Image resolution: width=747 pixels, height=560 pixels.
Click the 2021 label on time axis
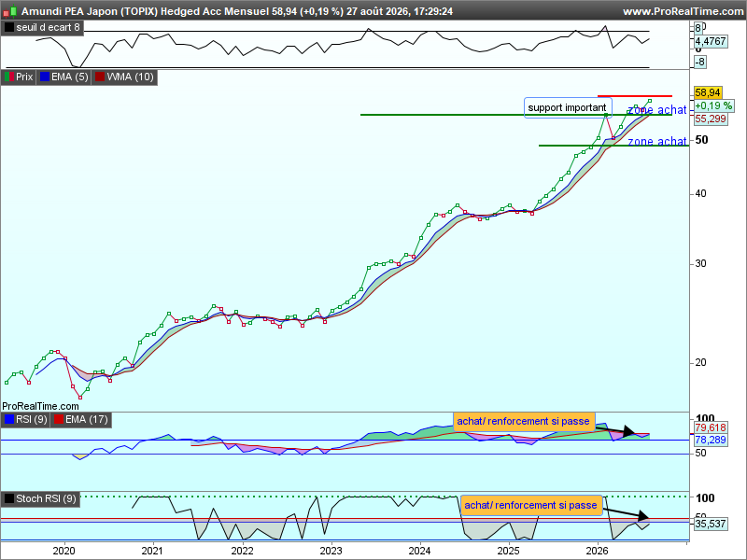(x=152, y=551)
